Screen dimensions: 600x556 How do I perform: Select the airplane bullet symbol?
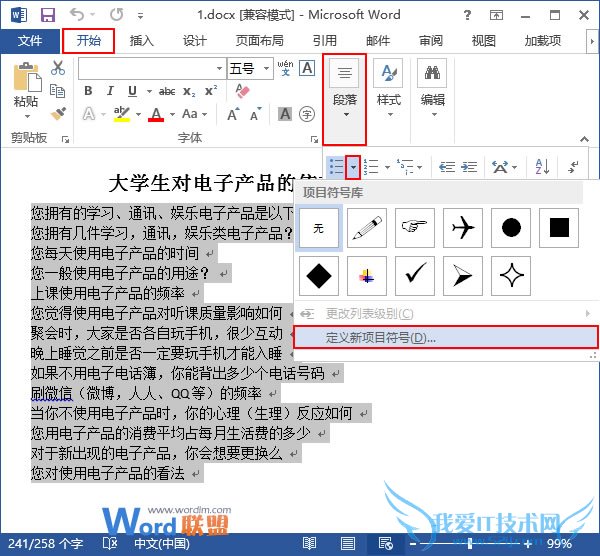(x=463, y=228)
